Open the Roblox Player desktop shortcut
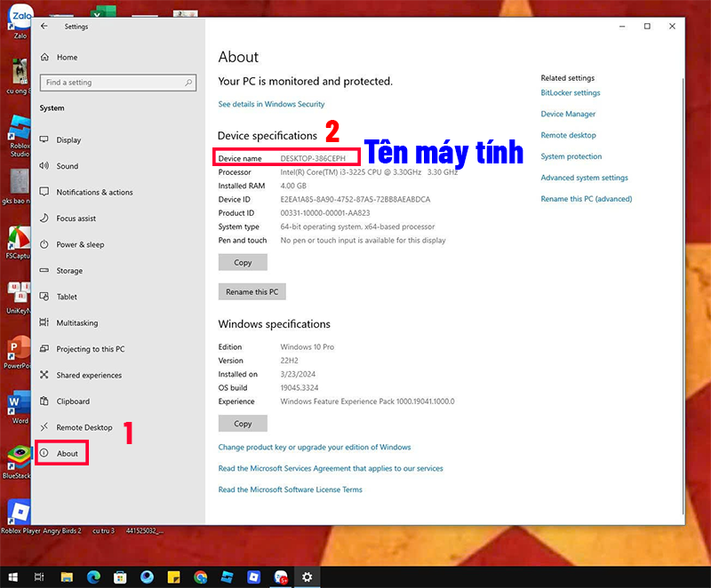711x588 pixels. (x=20, y=516)
